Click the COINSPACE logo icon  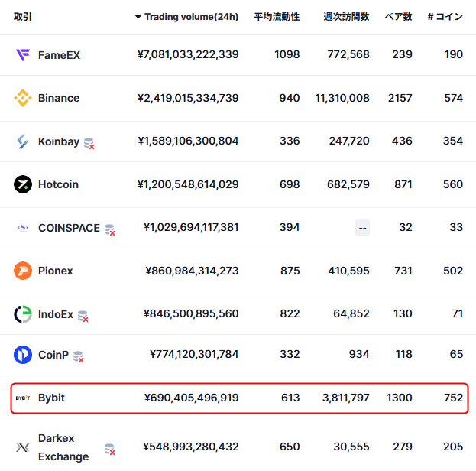23,228
